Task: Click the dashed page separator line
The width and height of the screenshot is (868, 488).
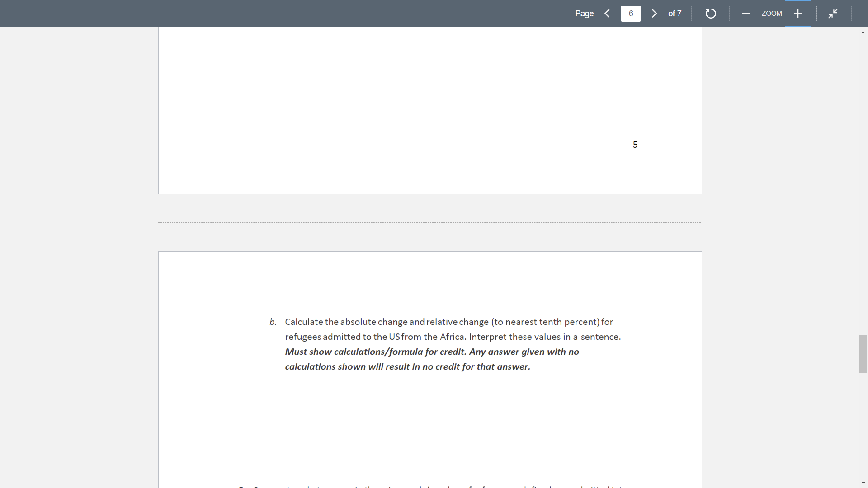Action: 429,222
